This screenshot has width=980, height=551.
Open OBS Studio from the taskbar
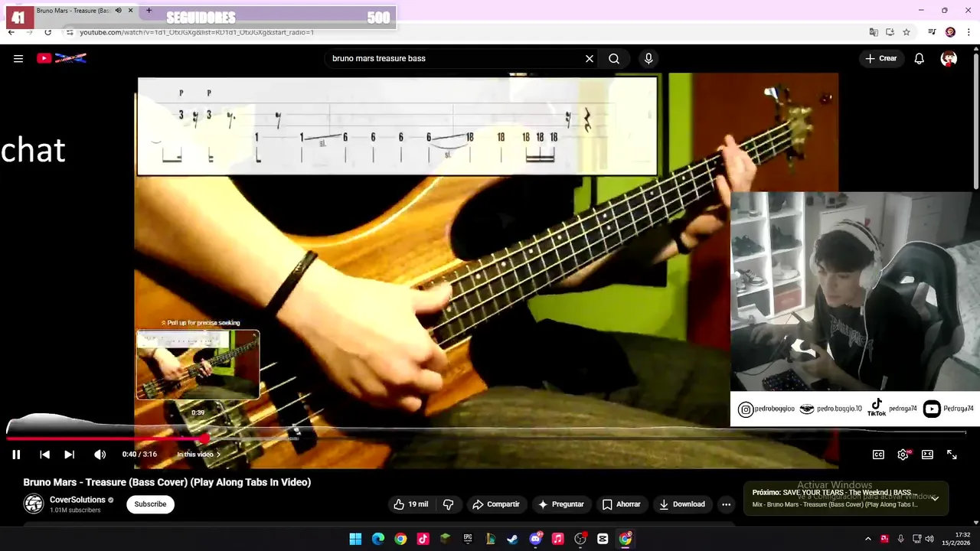(x=580, y=539)
